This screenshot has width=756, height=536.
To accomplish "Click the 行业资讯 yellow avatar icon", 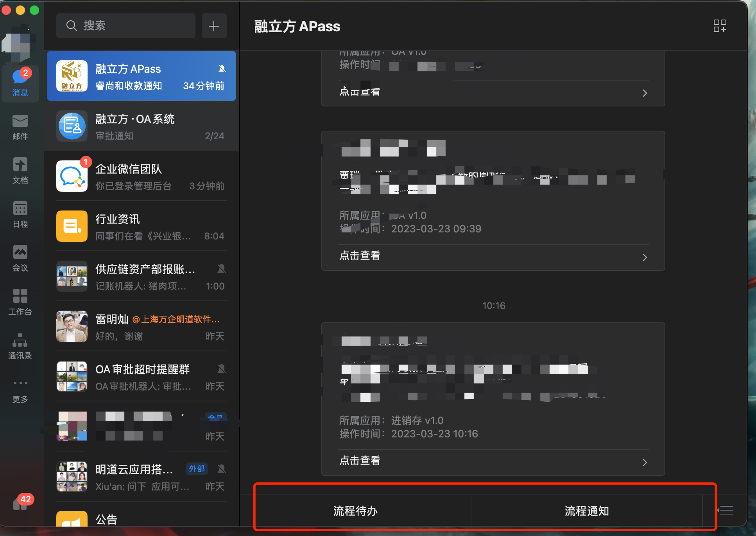I will pyautogui.click(x=72, y=226).
